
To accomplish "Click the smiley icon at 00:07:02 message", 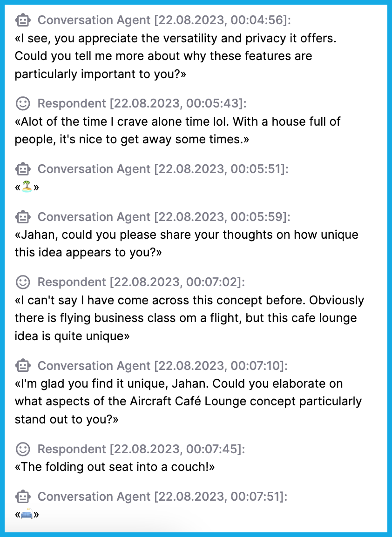I will tap(23, 282).
